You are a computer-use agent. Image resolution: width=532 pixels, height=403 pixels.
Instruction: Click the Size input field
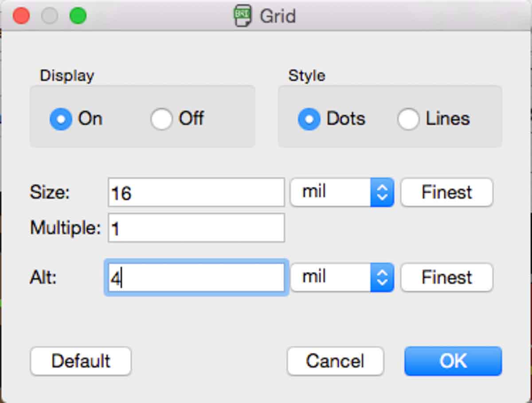[196, 192]
